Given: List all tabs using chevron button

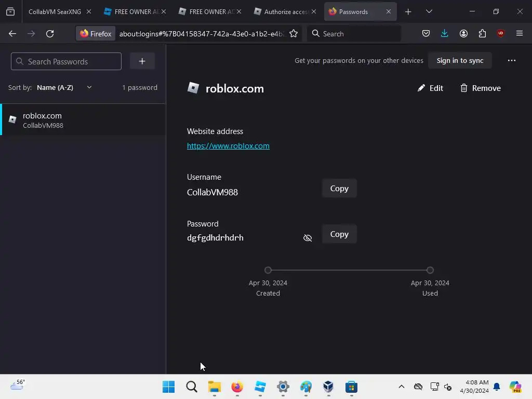Looking at the screenshot, I should 429,11.
